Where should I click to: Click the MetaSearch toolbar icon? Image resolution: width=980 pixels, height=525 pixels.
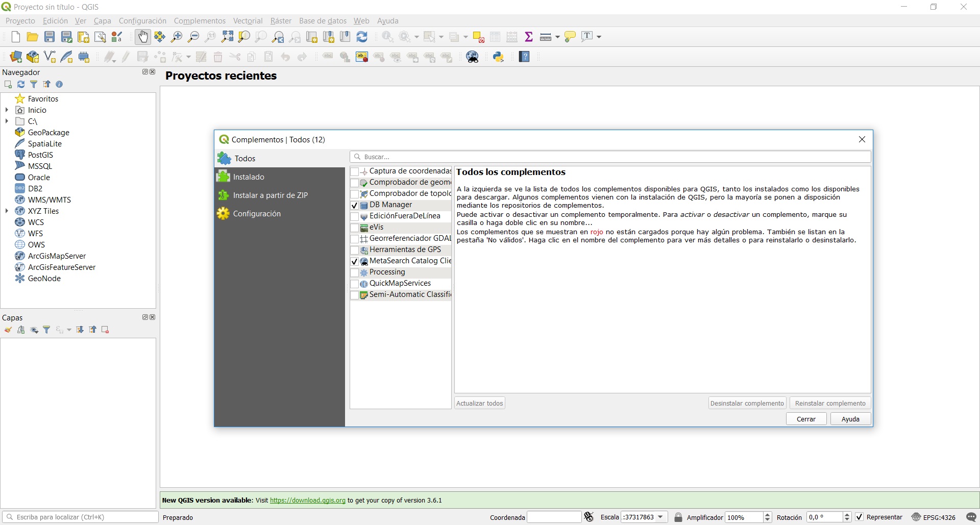(x=473, y=57)
